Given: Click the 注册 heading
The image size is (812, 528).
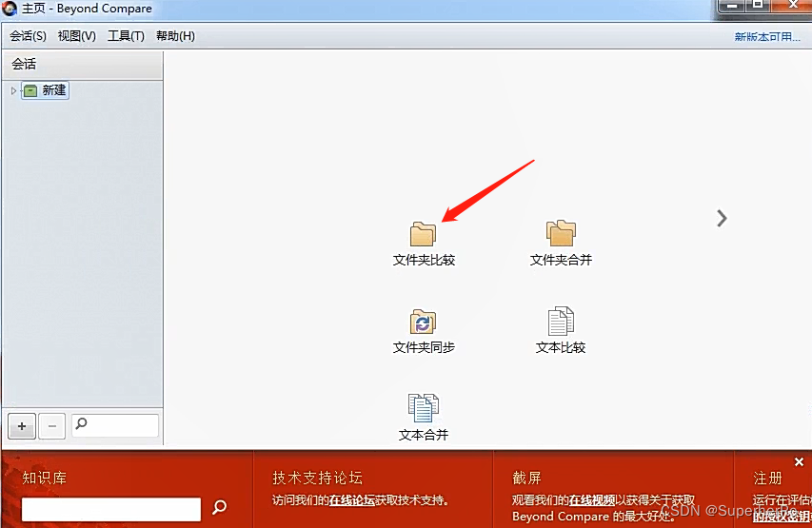Looking at the screenshot, I should point(767,478).
